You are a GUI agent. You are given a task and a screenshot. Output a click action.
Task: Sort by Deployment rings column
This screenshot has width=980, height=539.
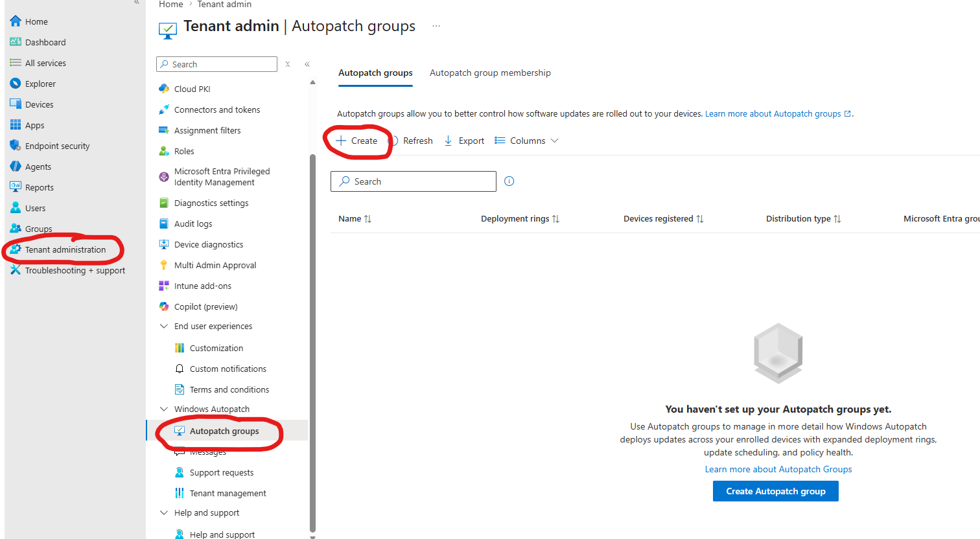[x=520, y=219]
